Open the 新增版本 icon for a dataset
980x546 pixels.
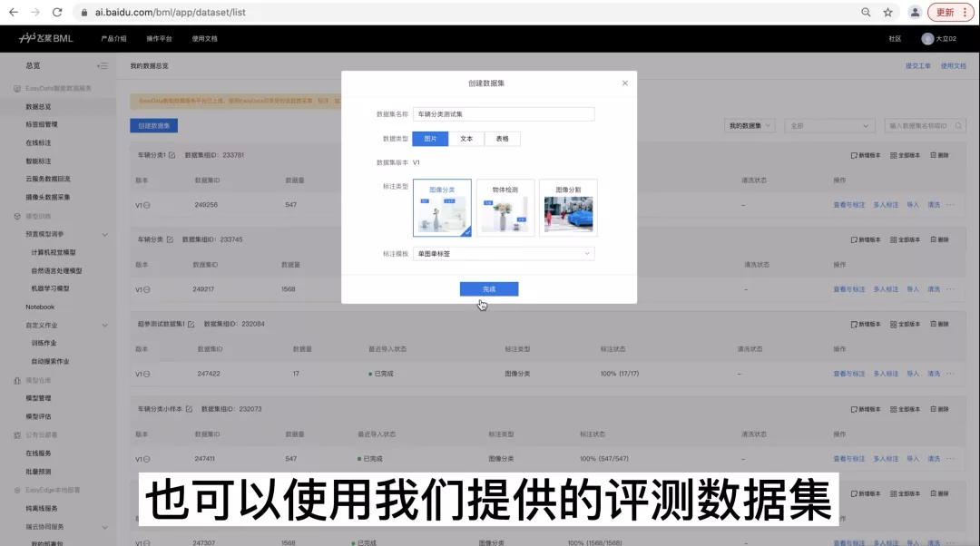pos(855,155)
